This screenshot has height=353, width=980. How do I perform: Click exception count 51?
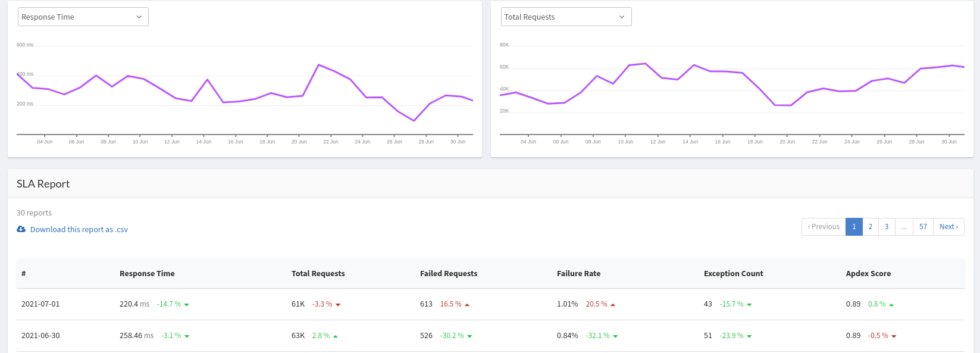point(708,336)
